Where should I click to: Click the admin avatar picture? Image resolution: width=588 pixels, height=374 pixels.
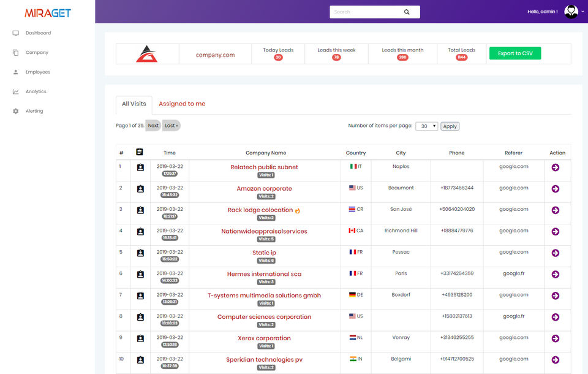click(x=571, y=12)
